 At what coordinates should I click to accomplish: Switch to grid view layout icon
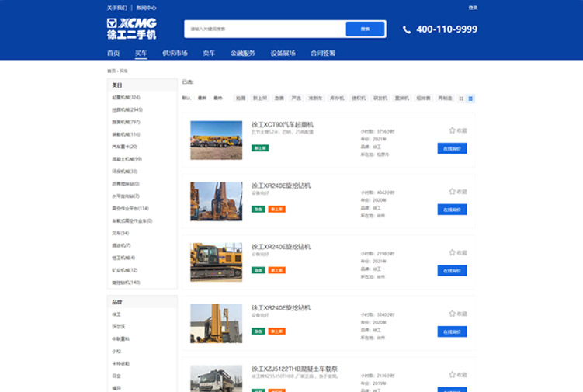coord(461,99)
